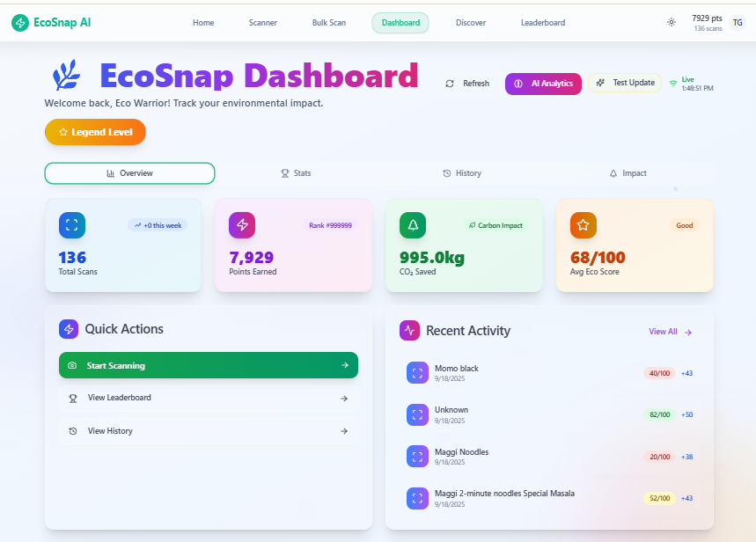756x542 pixels.
Task: Click the EcoSnap AI logo icon
Action: click(x=19, y=23)
